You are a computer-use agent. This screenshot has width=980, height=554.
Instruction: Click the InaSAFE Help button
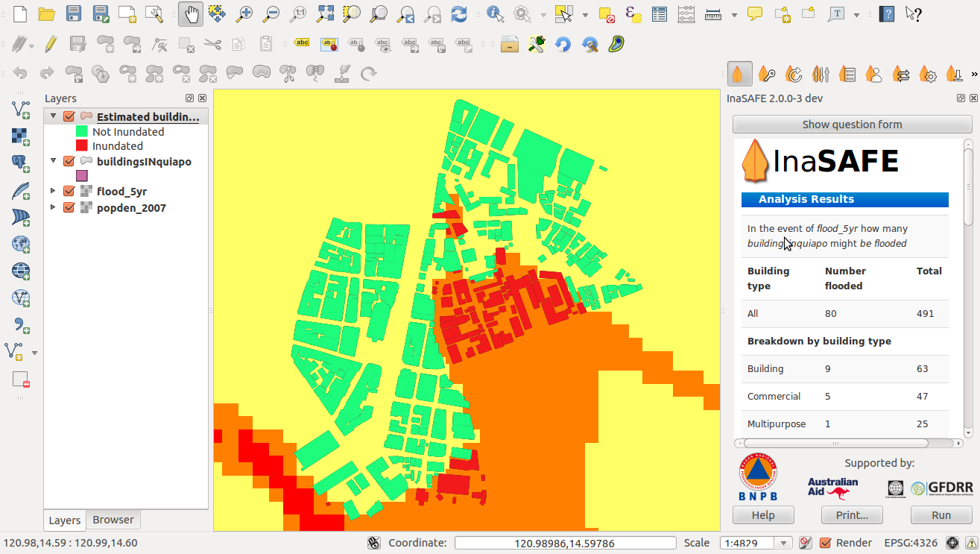(x=763, y=515)
